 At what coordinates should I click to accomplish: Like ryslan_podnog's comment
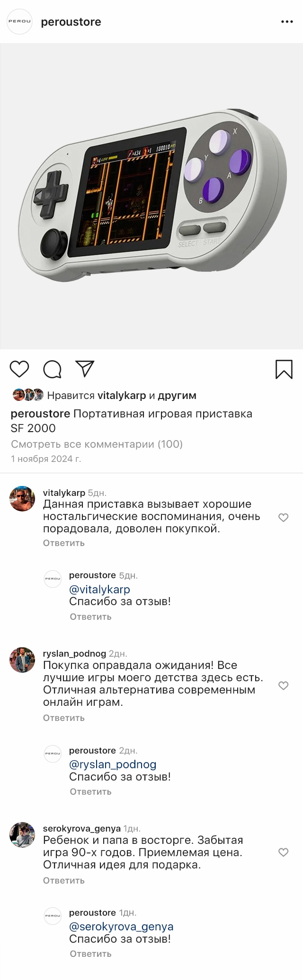point(284,685)
